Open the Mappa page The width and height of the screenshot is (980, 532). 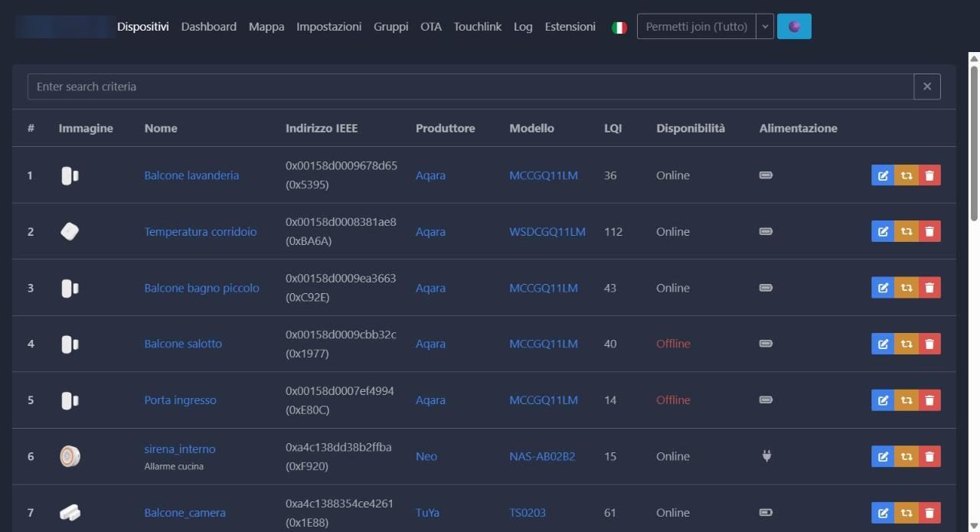click(266, 27)
